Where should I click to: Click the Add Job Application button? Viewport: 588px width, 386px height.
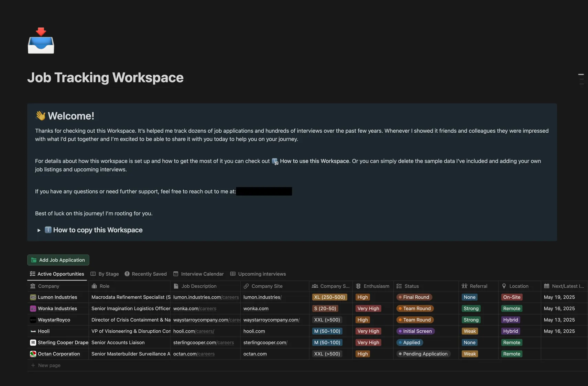tap(58, 260)
